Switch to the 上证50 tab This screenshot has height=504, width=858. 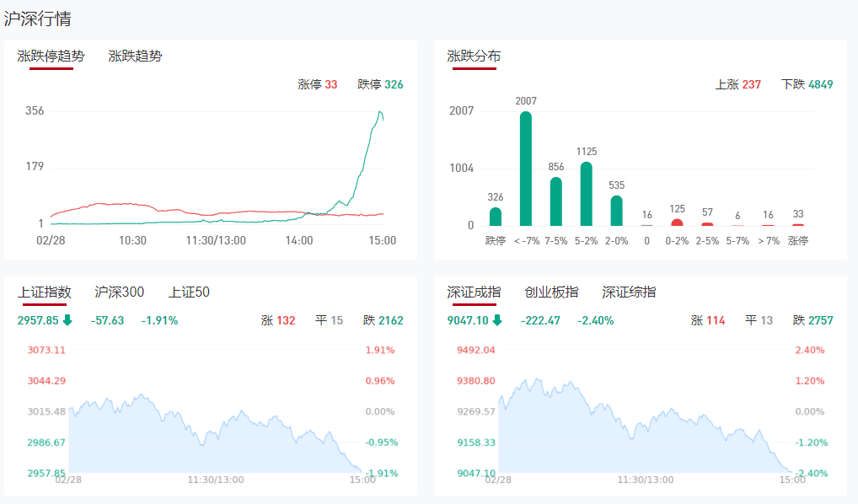[x=189, y=292]
